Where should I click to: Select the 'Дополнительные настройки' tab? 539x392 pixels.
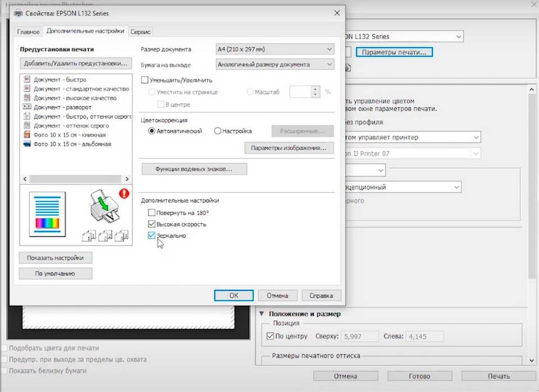[85, 31]
